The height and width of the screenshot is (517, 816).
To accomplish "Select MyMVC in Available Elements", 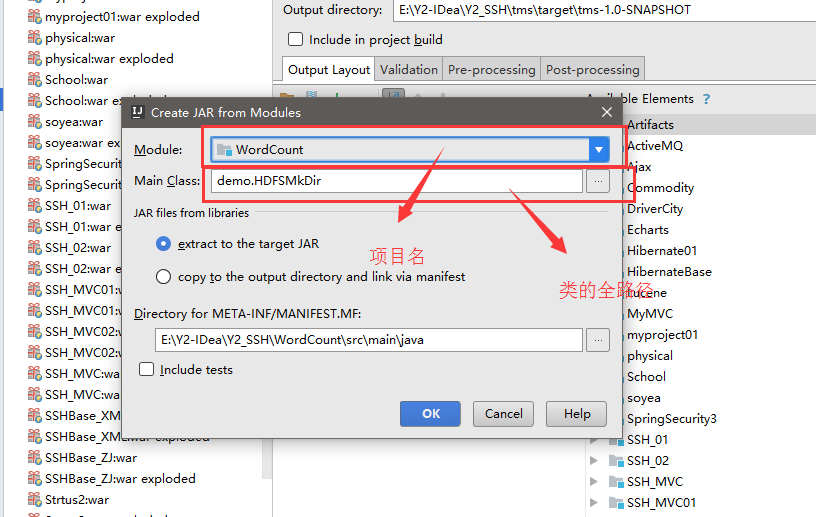I will (x=650, y=314).
